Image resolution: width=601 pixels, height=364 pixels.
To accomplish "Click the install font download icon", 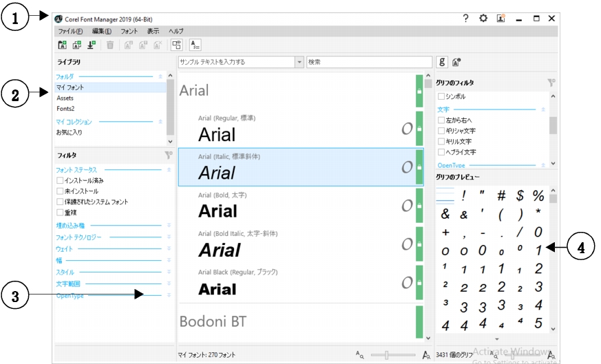I will pyautogui.click(x=91, y=45).
